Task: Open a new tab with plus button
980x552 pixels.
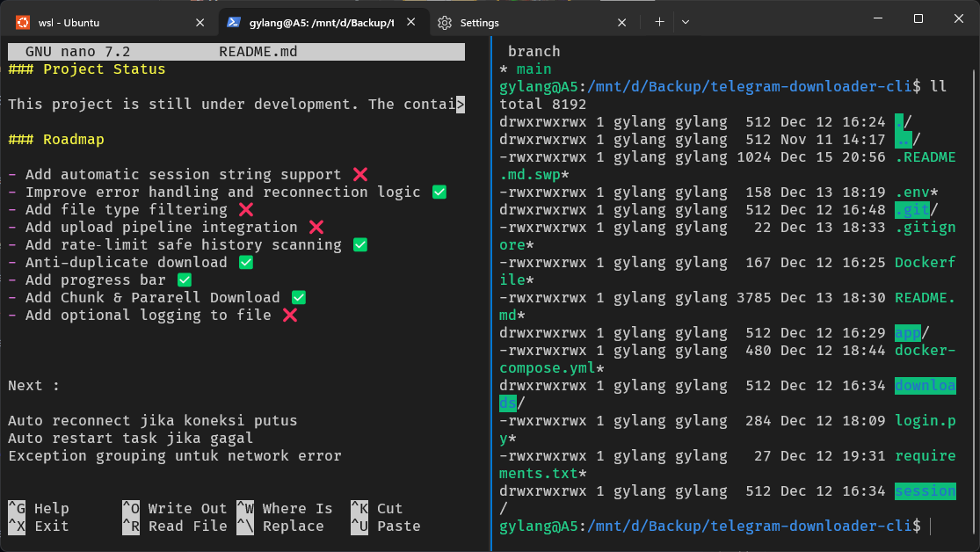Action: [x=659, y=22]
